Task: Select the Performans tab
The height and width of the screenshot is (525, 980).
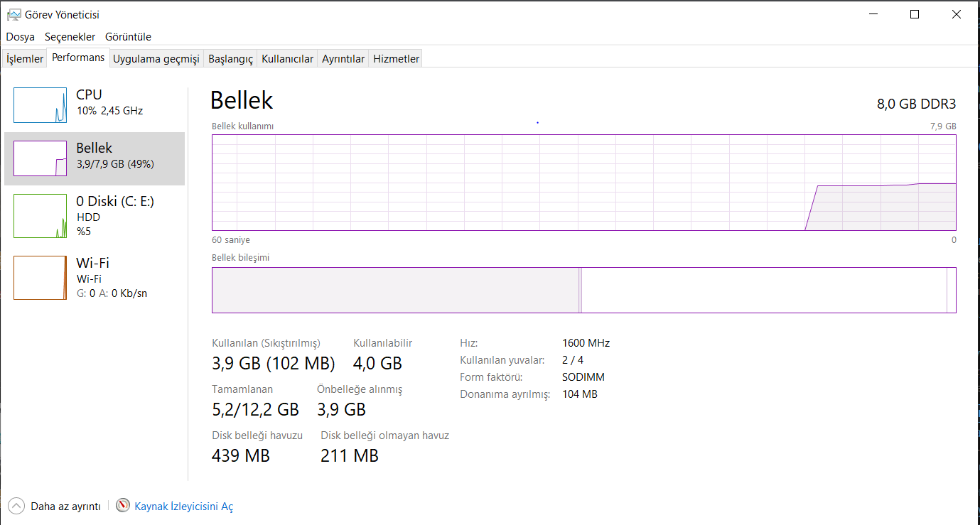Action: [78, 58]
